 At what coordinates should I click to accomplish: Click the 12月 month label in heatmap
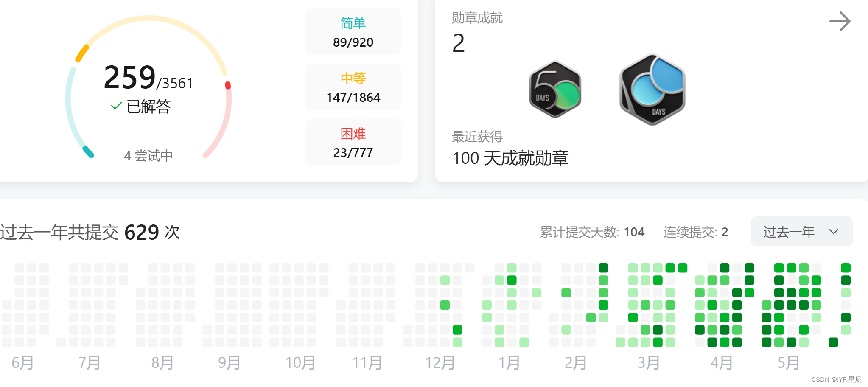tap(440, 363)
